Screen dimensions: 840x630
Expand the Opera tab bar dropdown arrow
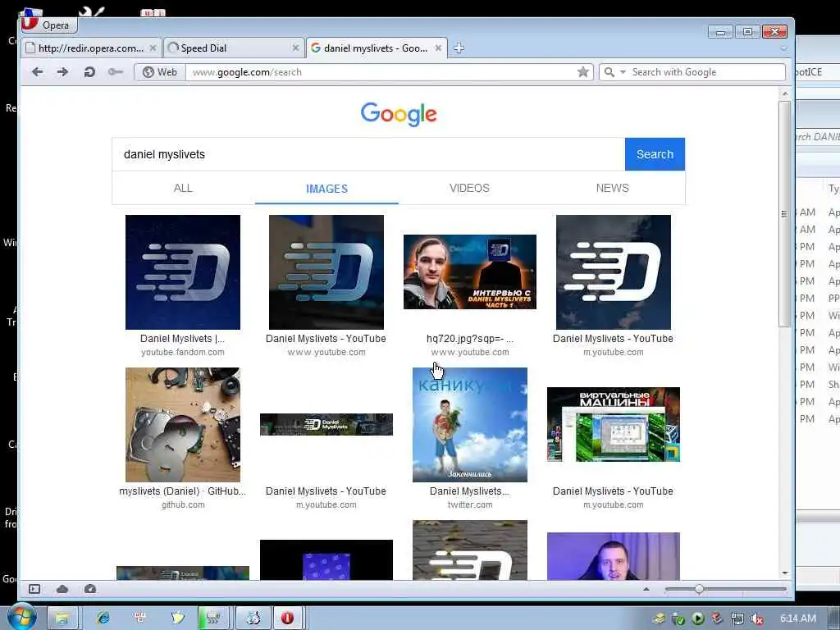[x=783, y=48]
